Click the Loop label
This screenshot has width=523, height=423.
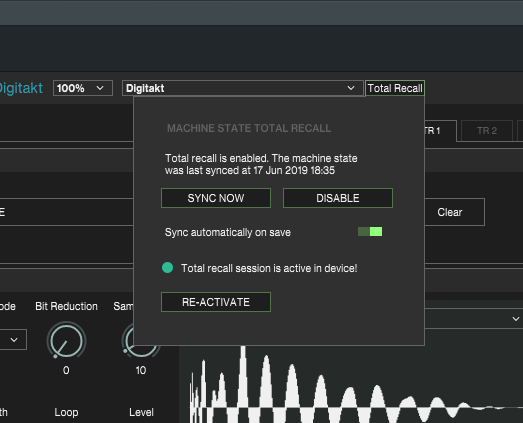click(x=66, y=412)
